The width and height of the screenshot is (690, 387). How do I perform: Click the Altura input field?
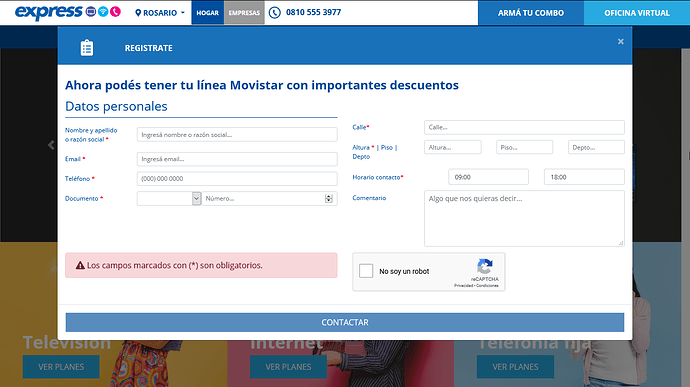click(x=452, y=147)
